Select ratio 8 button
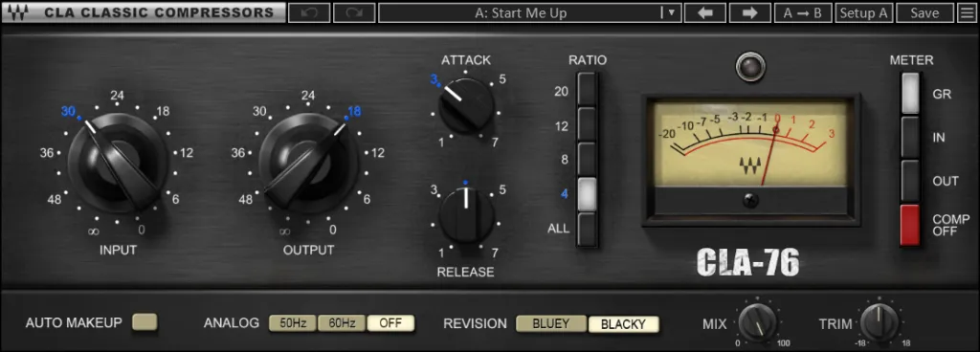The image size is (980, 352). coord(587,159)
